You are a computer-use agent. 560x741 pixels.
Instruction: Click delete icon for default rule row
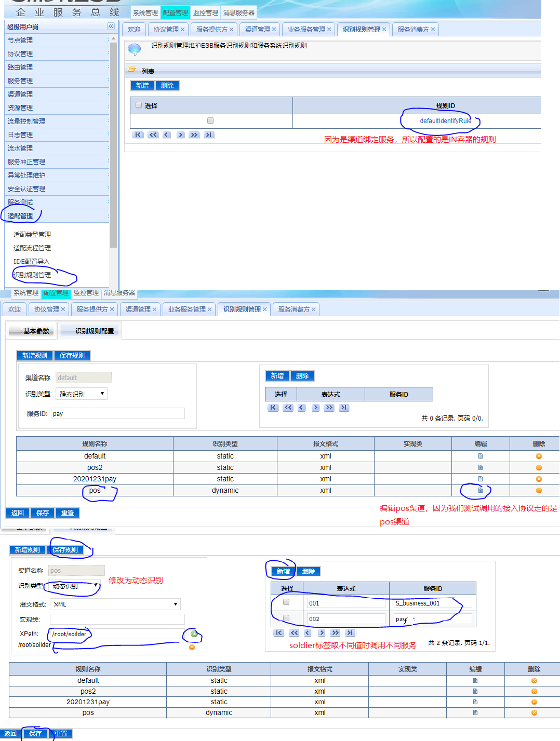pos(539,456)
